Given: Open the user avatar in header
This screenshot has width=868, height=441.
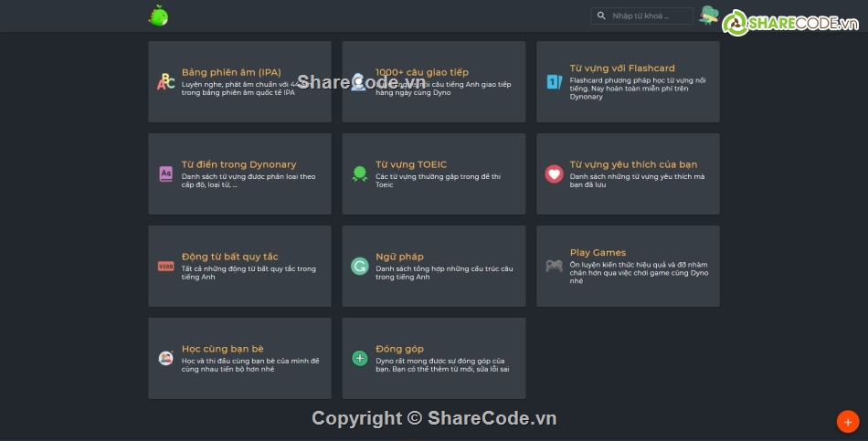Looking at the screenshot, I should pyautogui.click(x=708, y=16).
